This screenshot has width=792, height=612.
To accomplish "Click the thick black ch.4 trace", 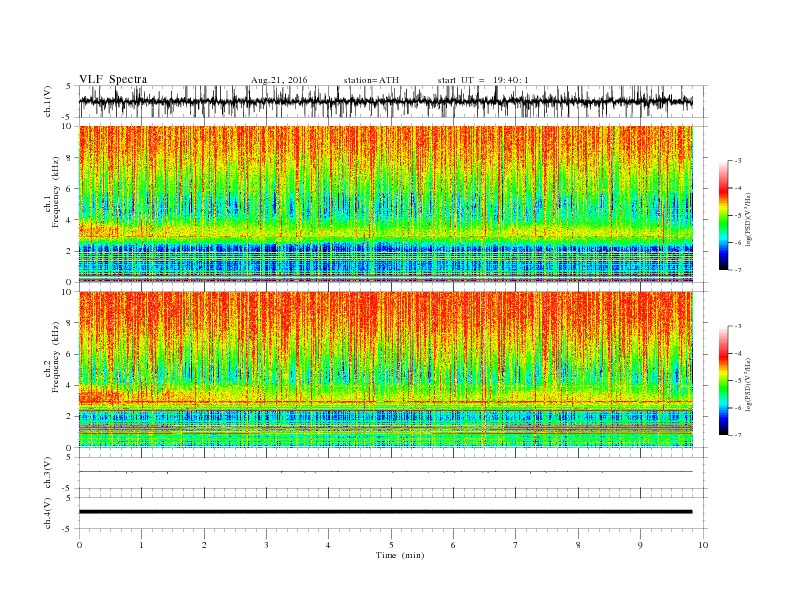I will click(x=386, y=512).
